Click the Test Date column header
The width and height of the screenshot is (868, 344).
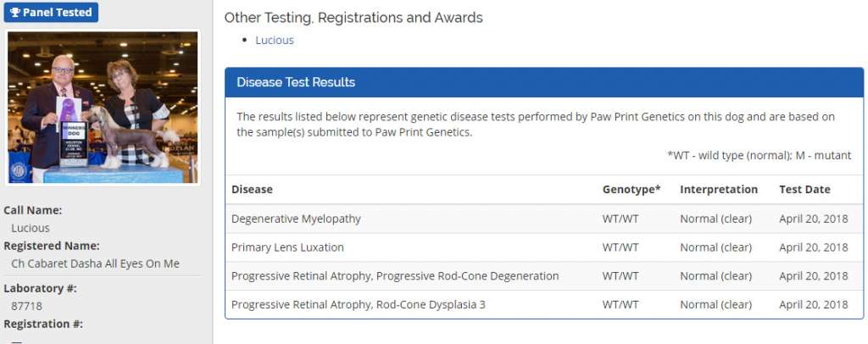click(x=804, y=189)
